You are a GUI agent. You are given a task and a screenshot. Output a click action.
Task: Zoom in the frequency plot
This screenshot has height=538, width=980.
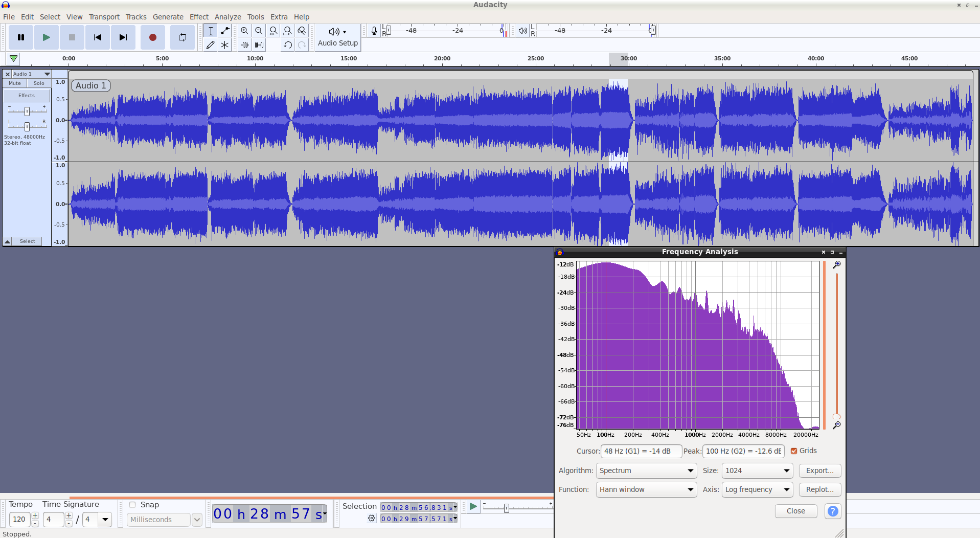click(837, 265)
